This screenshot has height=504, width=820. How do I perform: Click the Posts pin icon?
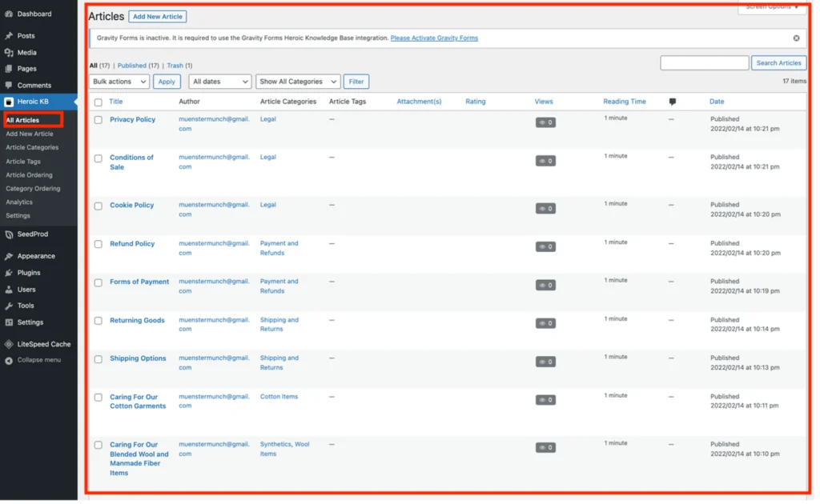(x=9, y=36)
